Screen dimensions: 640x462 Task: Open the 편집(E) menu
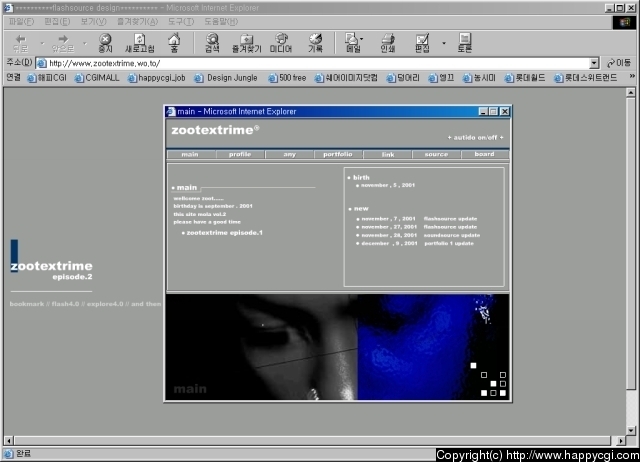click(x=57, y=22)
